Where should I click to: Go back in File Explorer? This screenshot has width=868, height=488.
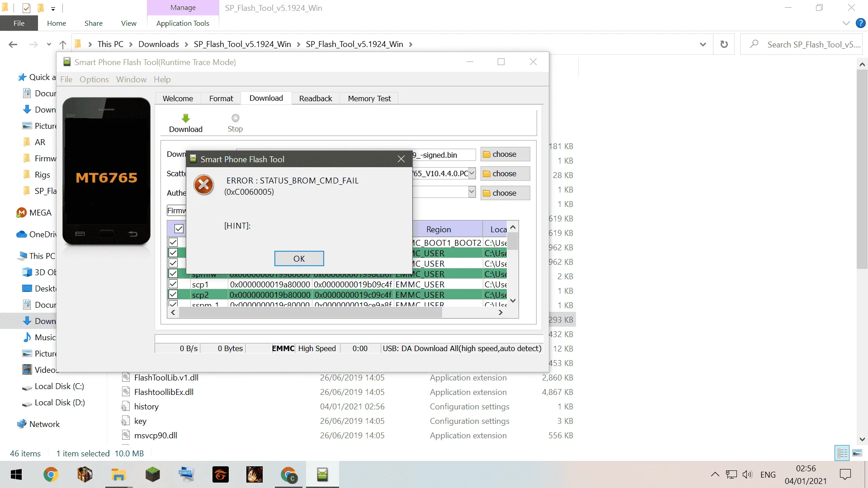pyautogui.click(x=13, y=44)
